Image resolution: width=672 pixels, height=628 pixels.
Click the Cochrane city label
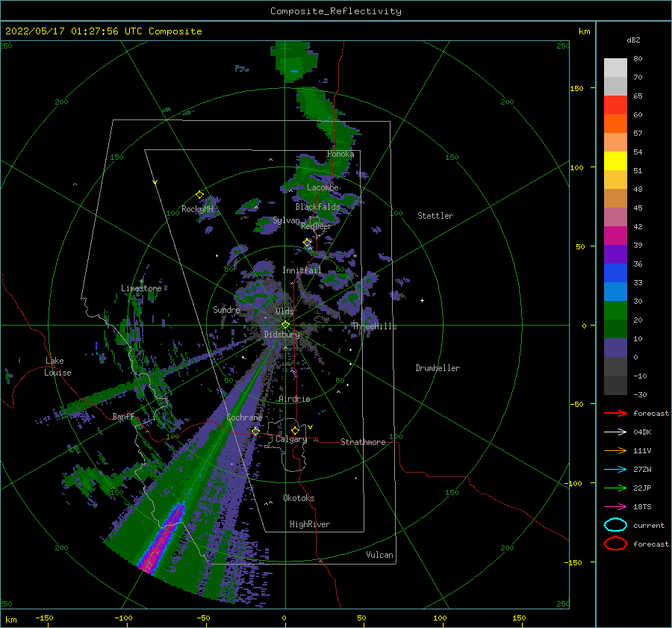click(x=244, y=417)
